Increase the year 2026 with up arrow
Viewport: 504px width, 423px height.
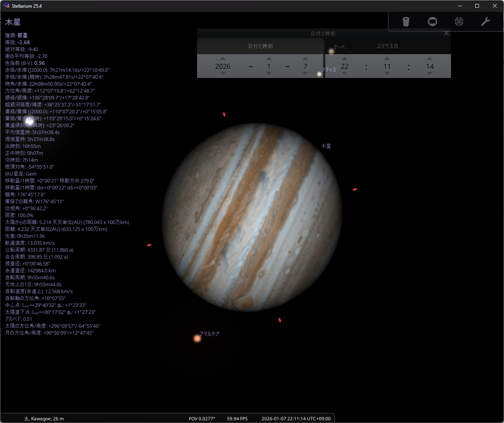(x=223, y=59)
